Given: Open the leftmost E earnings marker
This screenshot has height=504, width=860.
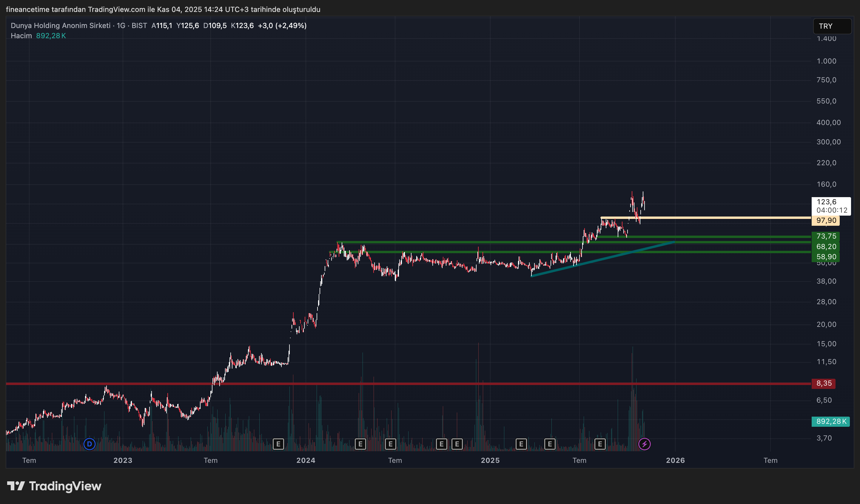Looking at the screenshot, I should (278, 444).
